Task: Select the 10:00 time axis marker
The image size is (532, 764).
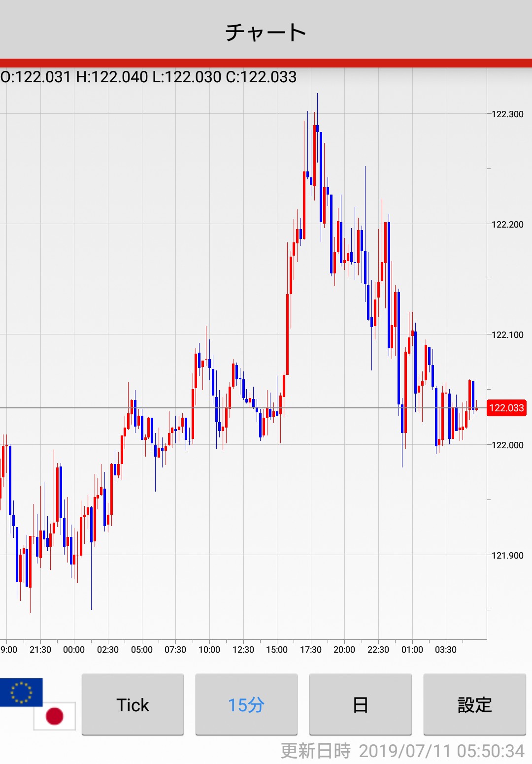Action: (209, 650)
